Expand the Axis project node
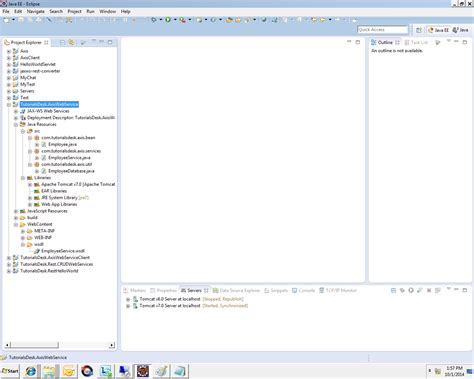The width and height of the screenshot is (474, 379). pos(9,51)
